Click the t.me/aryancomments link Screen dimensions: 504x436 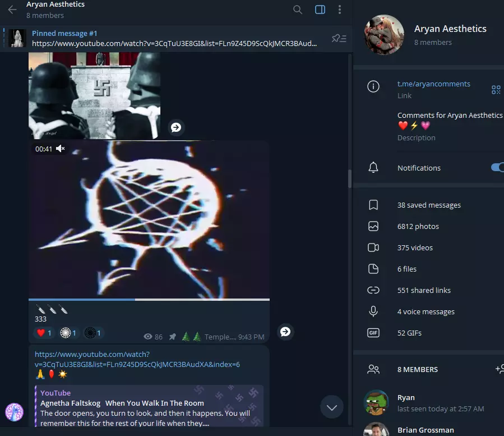433,84
